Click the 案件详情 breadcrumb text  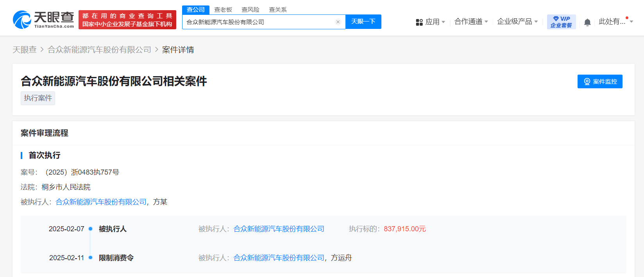[x=178, y=50]
